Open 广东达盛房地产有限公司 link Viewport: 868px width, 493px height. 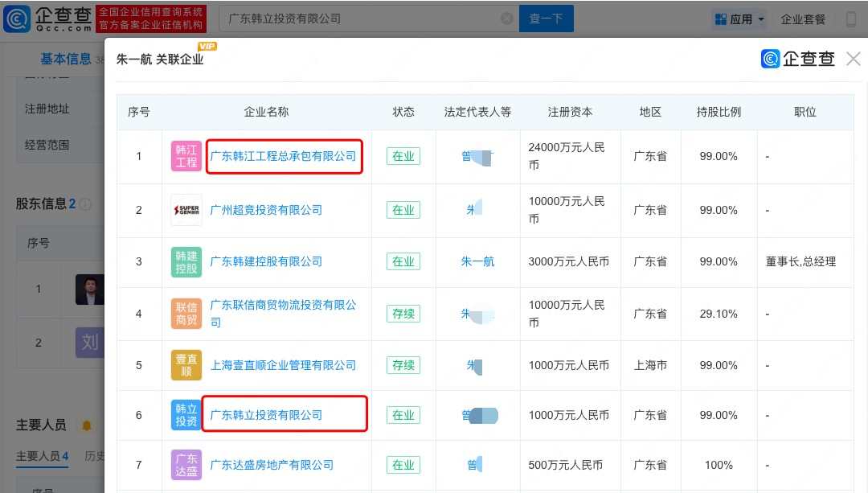click(272, 465)
